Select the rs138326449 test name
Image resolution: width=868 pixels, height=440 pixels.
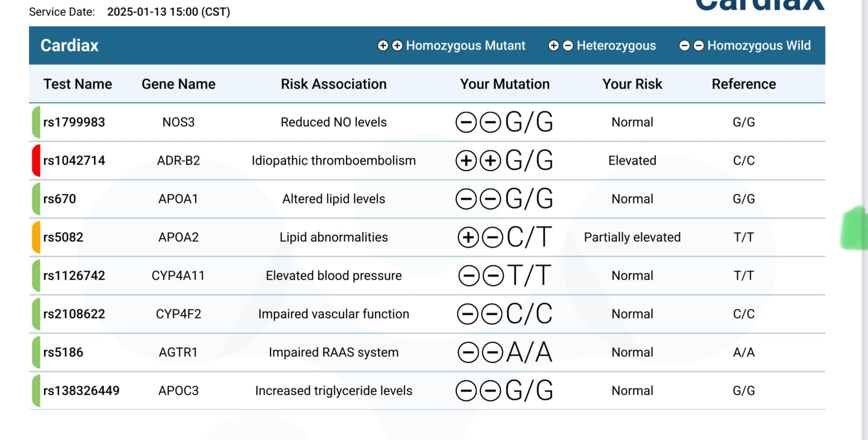[81, 391]
